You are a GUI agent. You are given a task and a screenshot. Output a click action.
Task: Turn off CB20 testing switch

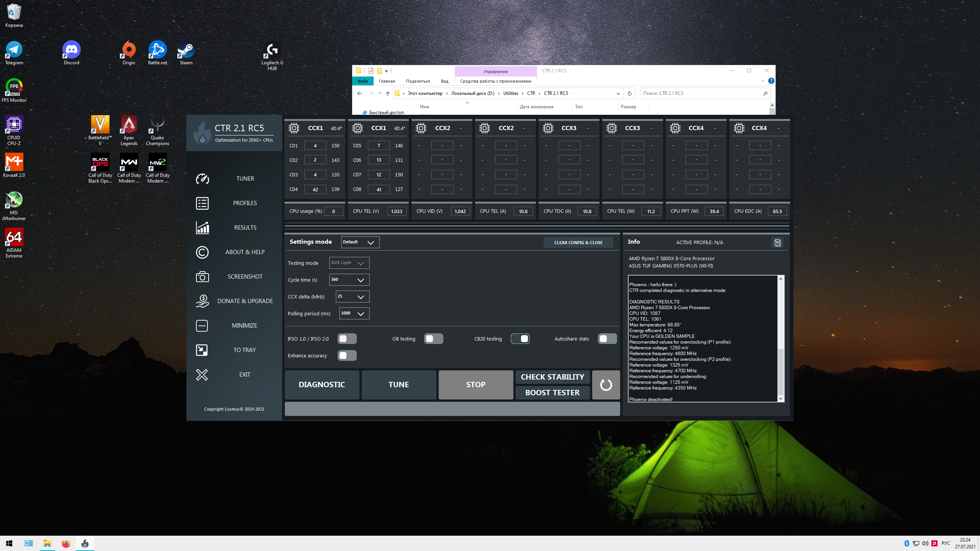[x=520, y=339]
